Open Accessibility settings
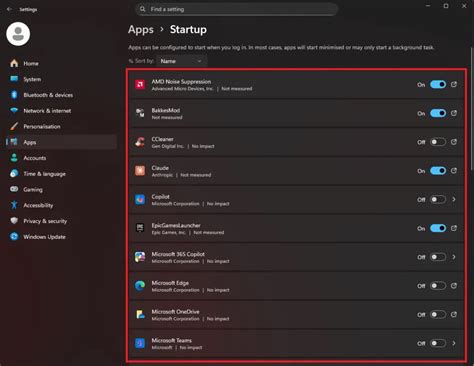 [61, 205]
